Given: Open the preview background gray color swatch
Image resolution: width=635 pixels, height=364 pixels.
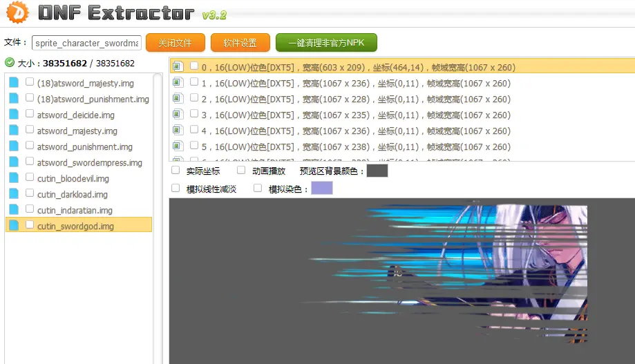Looking at the screenshot, I should 377,171.
